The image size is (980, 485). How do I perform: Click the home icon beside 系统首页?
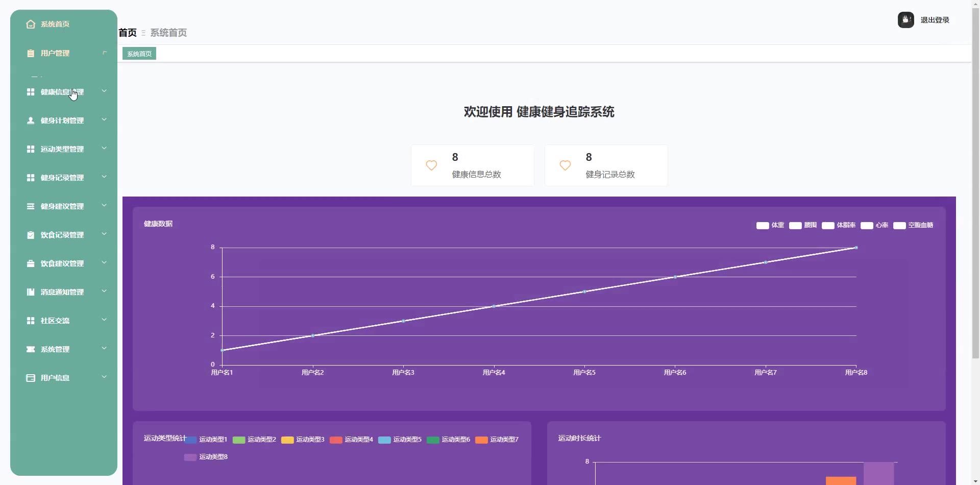31,24
